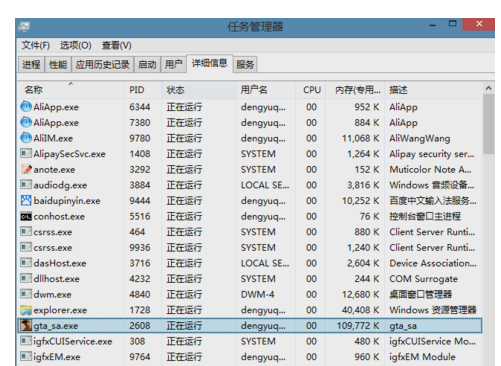Select the dwm.exe process row
Screen dimensions: 501x366
[250, 294]
